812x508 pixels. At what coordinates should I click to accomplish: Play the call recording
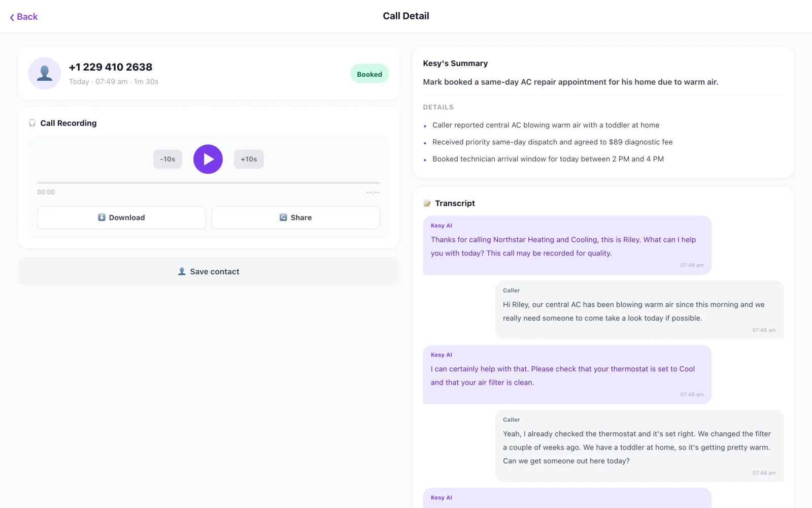pos(208,159)
